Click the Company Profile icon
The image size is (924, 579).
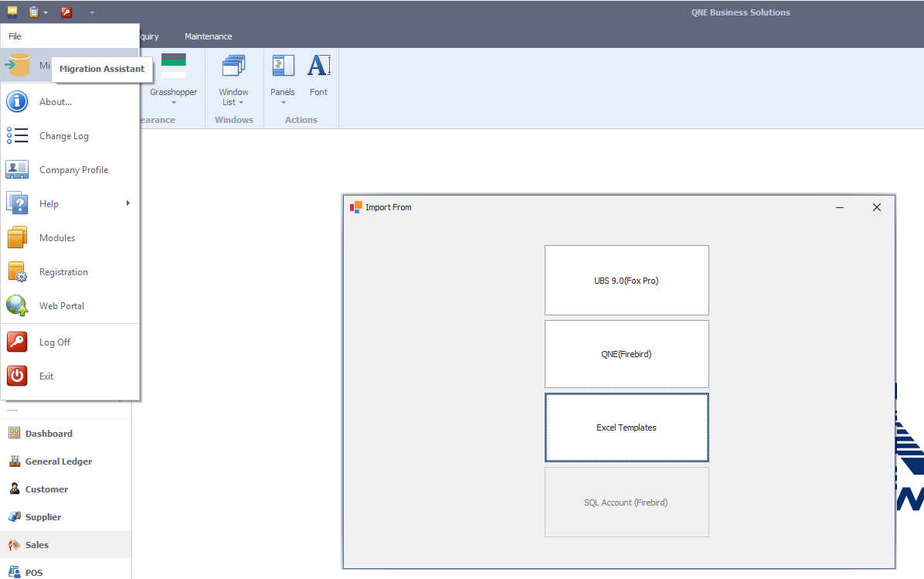pos(17,170)
